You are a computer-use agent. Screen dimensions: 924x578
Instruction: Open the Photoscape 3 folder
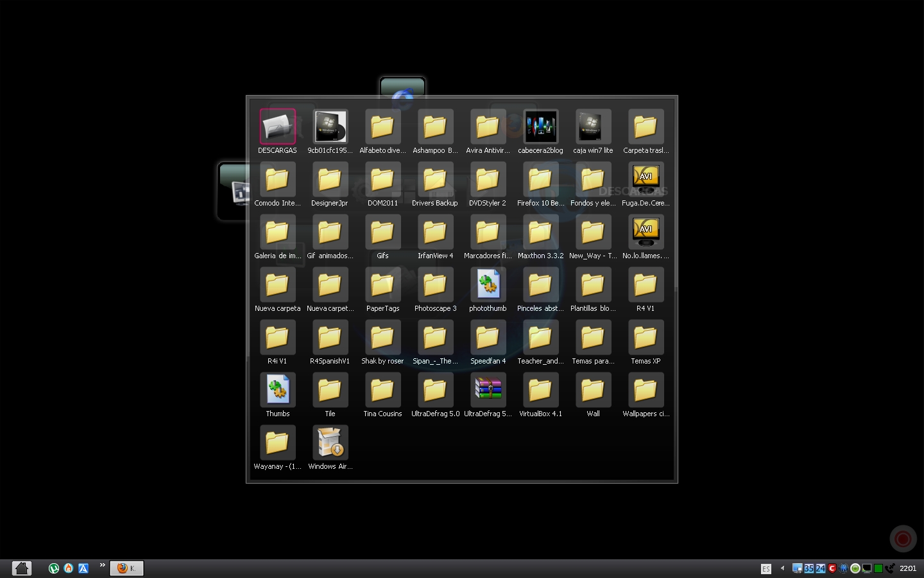tap(435, 285)
